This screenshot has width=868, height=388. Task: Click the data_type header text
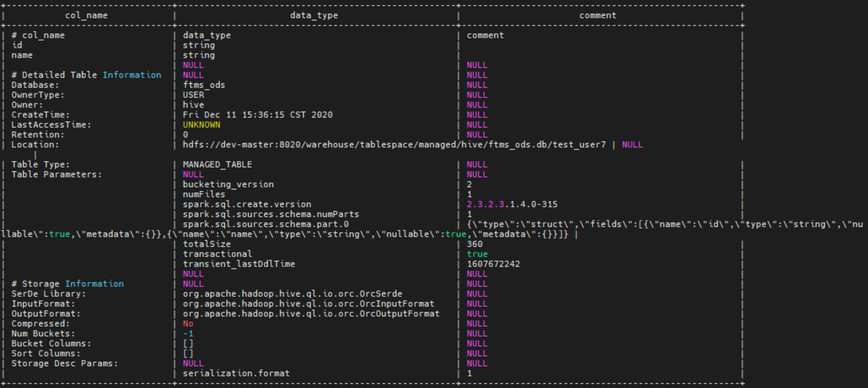tap(314, 16)
